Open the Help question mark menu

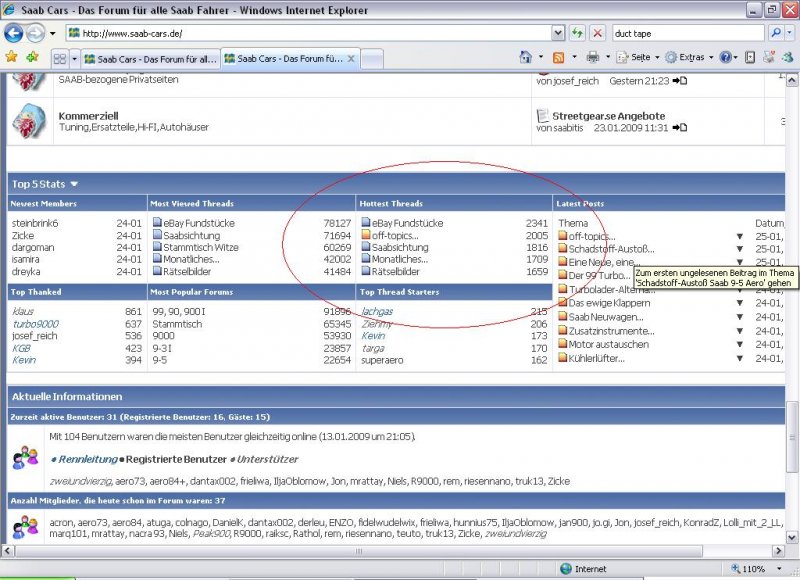tap(728, 57)
